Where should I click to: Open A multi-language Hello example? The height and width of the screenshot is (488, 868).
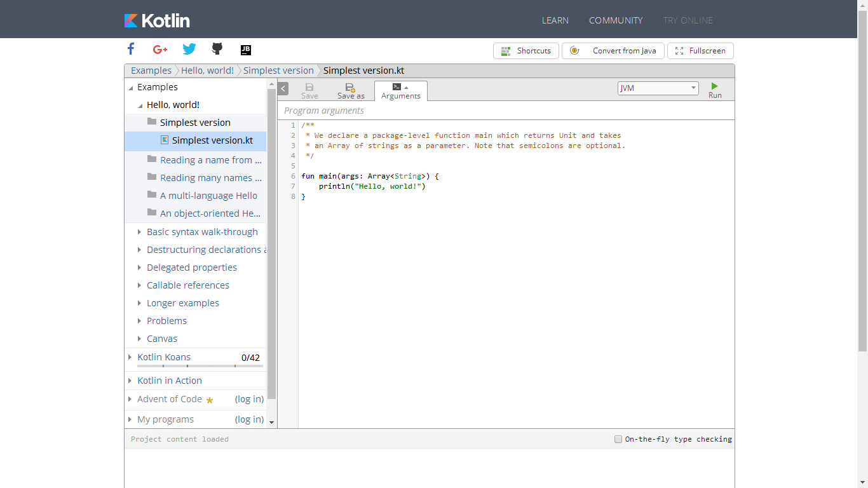coord(208,196)
